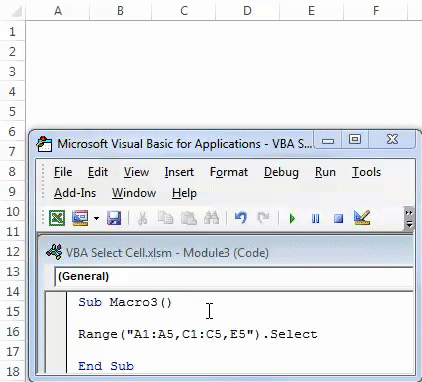Open the Run menu
Image resolution: width=422 pixels, height=382 pixels.
pyautogui.click(x=325, y=172)
